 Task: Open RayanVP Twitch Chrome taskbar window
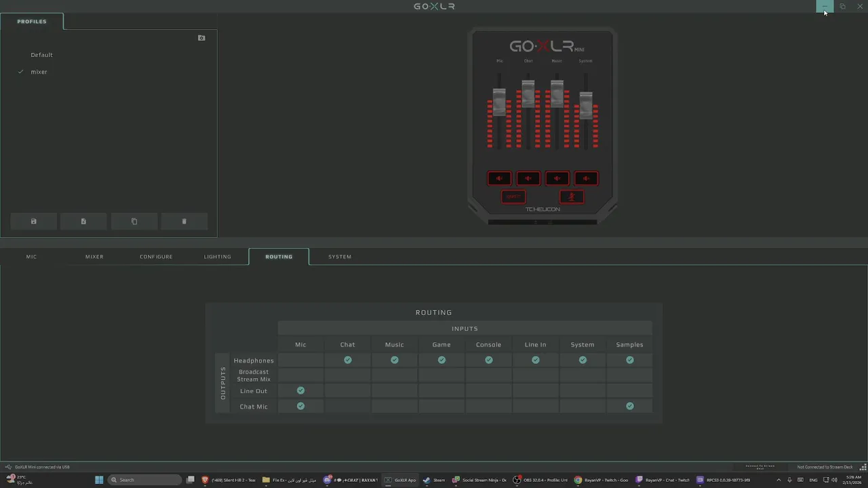click(601, 480)
